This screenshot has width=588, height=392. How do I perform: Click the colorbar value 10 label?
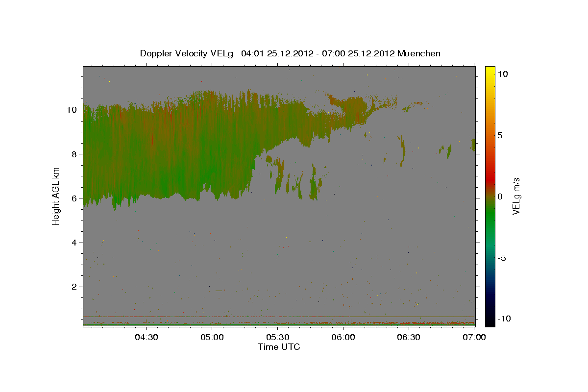point(502,74)
